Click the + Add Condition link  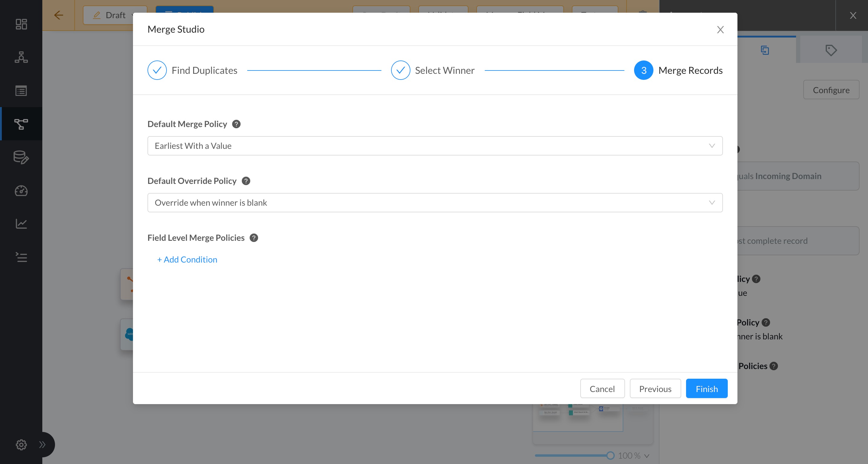[187, 259]
